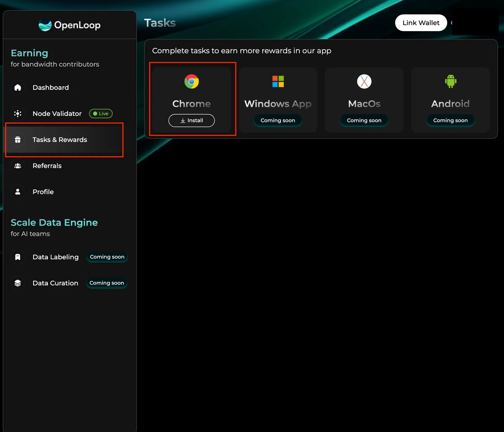Click the Scale Data Engine heading
This screenshot has width=504, height=432.
(x=54, y=222)
